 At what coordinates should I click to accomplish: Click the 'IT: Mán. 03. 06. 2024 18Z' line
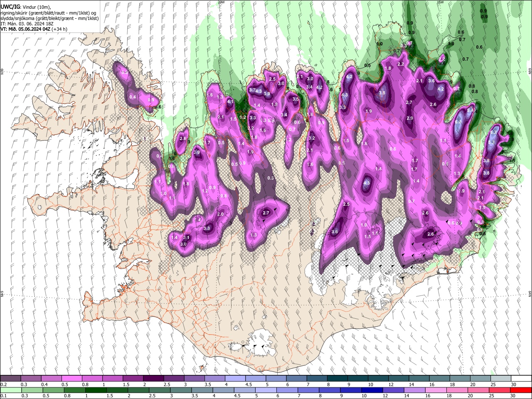27,24
